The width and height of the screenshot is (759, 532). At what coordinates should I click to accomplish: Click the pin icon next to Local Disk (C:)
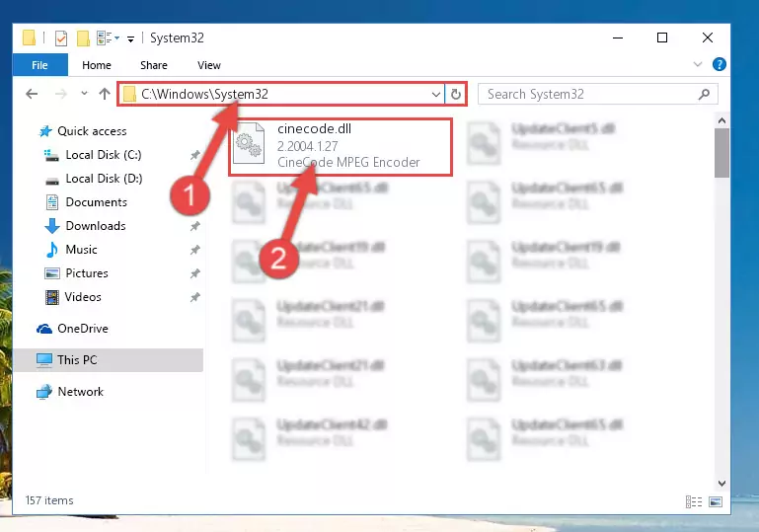195,155
